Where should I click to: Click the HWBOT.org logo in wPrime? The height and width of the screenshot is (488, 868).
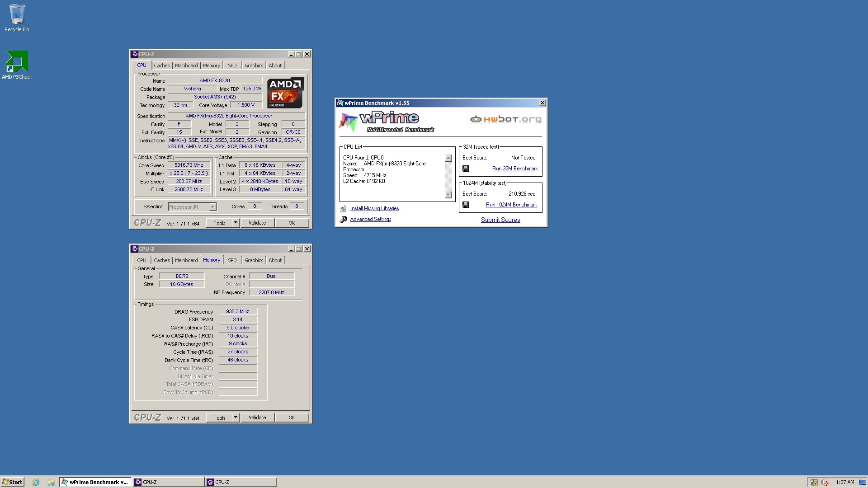pyautogui.click(x=505, y=119)
